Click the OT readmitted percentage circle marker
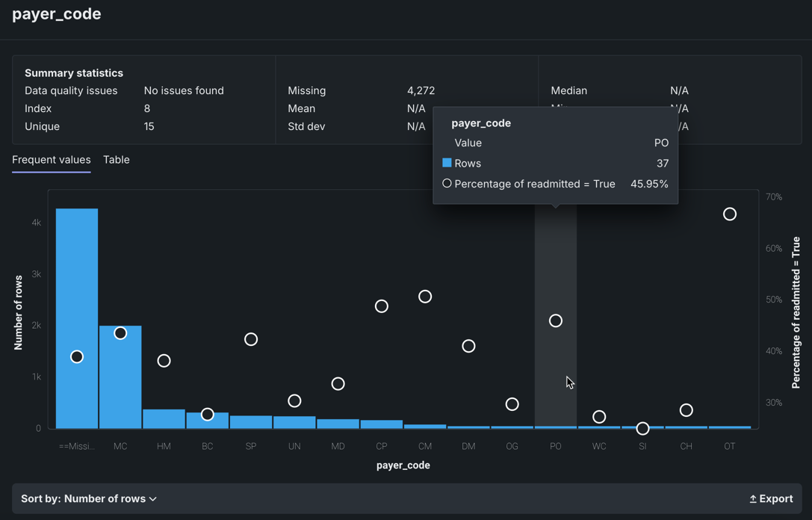812x520 pixels. [730, 214]
